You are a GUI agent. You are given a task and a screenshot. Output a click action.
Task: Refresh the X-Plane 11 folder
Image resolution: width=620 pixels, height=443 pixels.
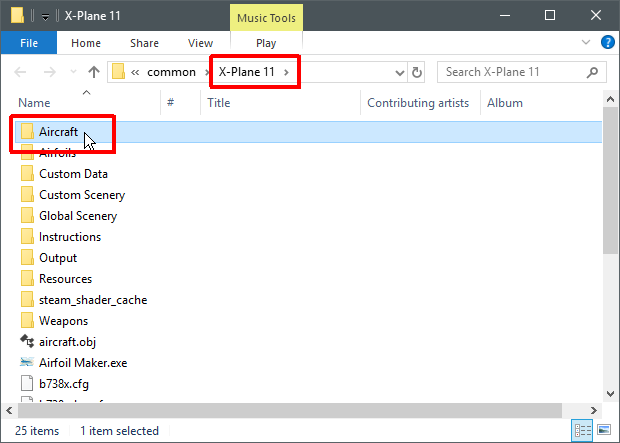click(417, 72)
